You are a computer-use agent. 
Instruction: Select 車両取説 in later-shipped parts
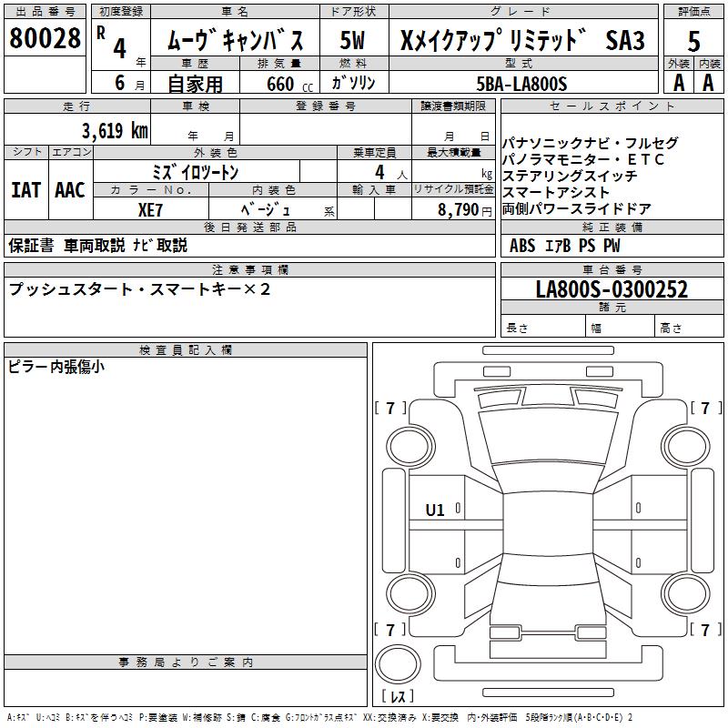pyautogui.click(x=95, y=245)
